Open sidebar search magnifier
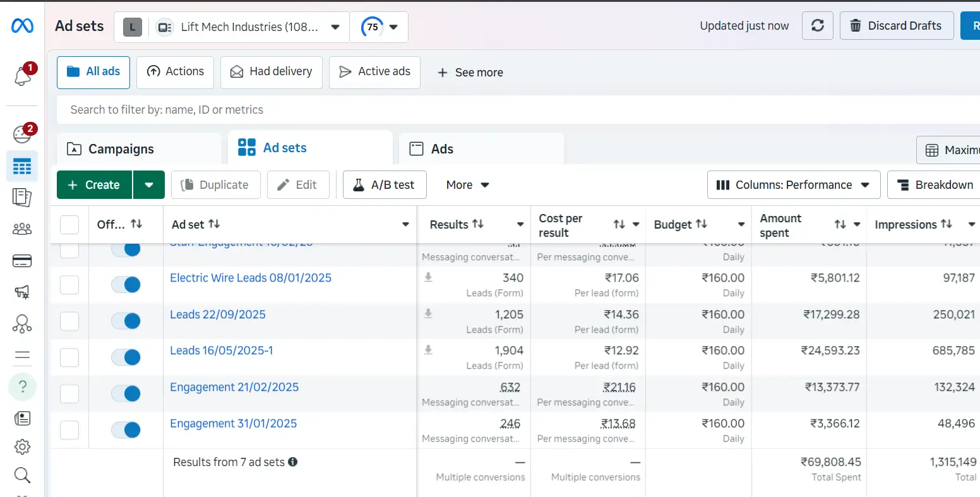 click(22, 475)
